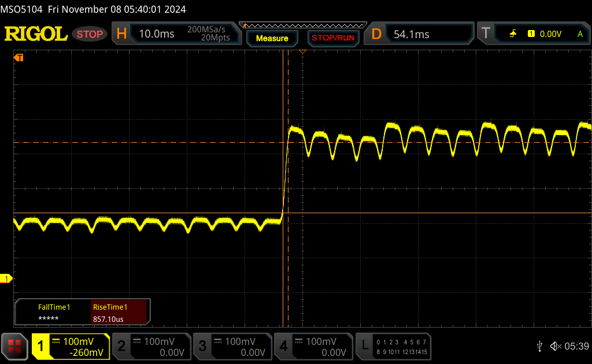This screenshot has width=592, height=364.
Task: Click the 05:39 clock display
Action: (x=576, y=346)
